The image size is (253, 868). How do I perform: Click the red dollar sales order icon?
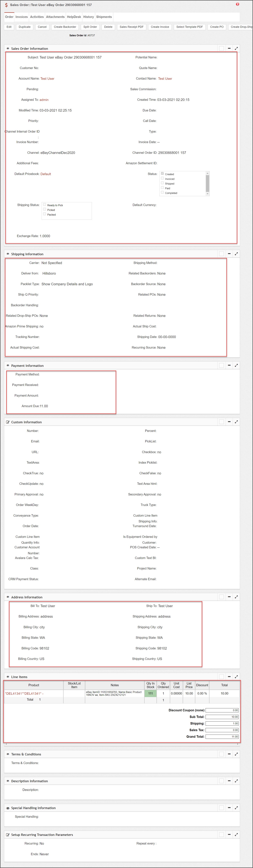[x=6, y=5]
